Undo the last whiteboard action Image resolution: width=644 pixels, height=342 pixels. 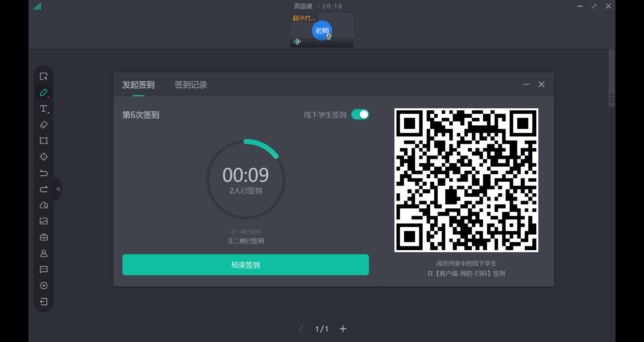tap(44, 173)
